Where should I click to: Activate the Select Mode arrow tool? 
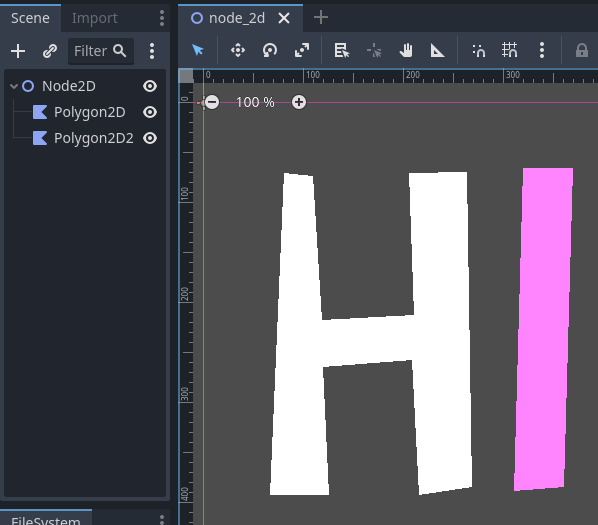point(198,50)
